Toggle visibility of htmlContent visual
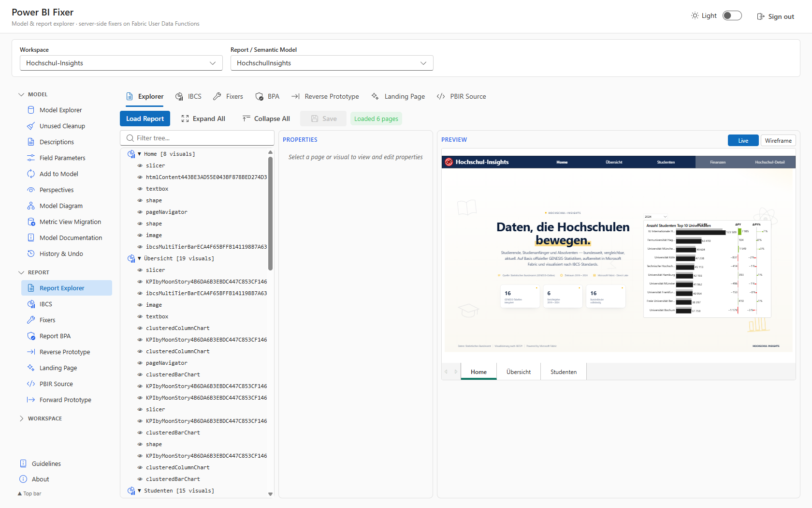The image size is (812, 508). (x=140, y=177)
